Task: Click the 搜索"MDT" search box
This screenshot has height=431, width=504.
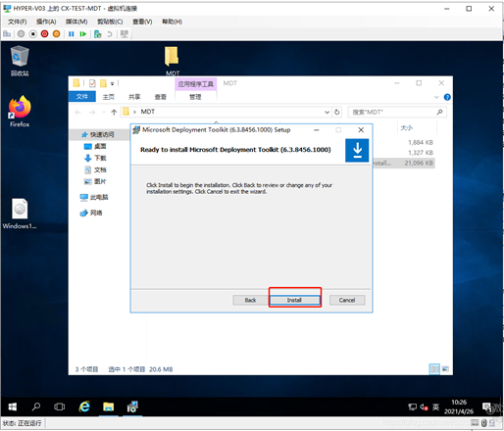Action: tap(397, 113)
